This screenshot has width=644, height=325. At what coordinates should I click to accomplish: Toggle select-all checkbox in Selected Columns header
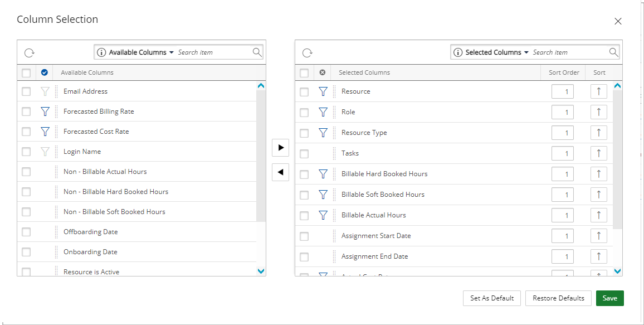coord(304,72)
